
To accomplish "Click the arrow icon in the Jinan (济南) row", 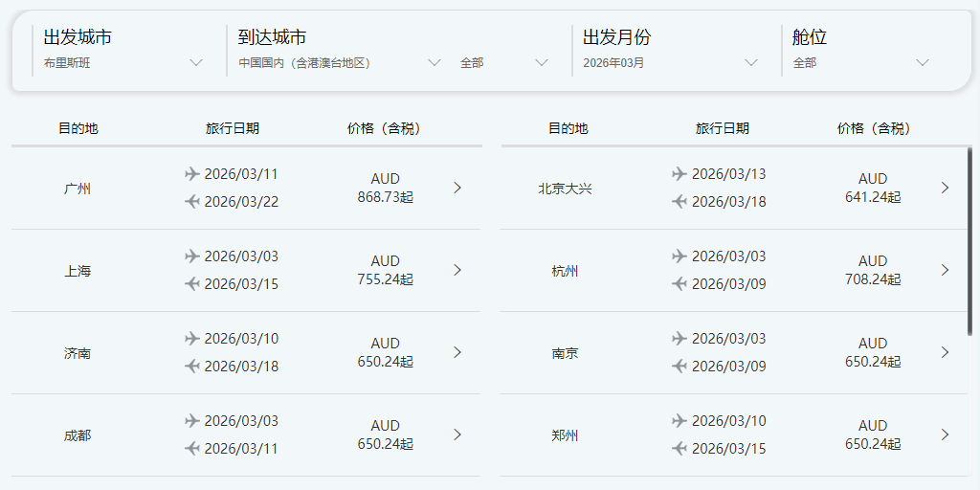I will [457, 352].
